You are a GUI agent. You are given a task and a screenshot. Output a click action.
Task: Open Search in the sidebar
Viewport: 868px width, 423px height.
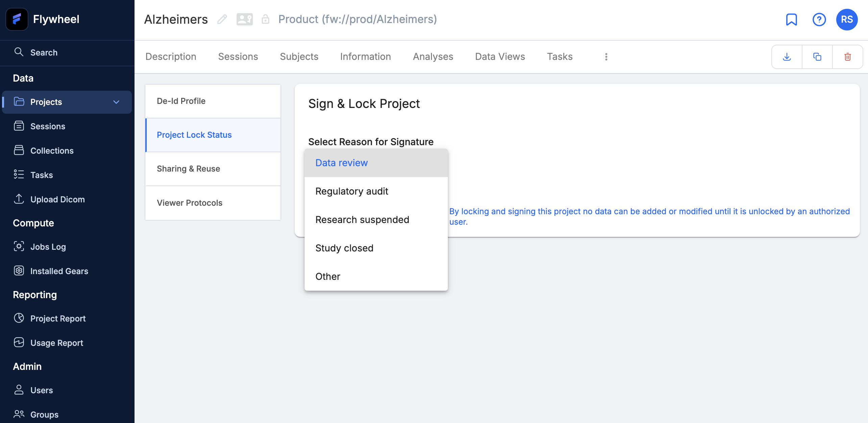[67, 52]
